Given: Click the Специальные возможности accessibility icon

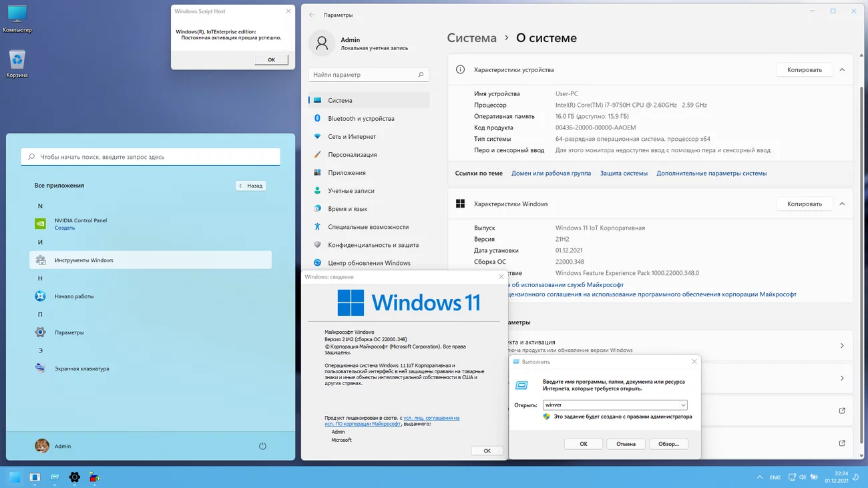Looking at the screenshot, I should 318,226.
